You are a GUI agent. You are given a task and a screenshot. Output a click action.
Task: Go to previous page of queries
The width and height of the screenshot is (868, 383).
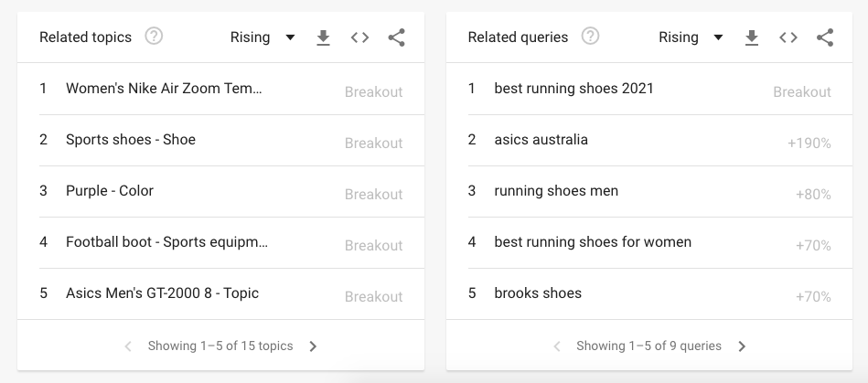557,346
